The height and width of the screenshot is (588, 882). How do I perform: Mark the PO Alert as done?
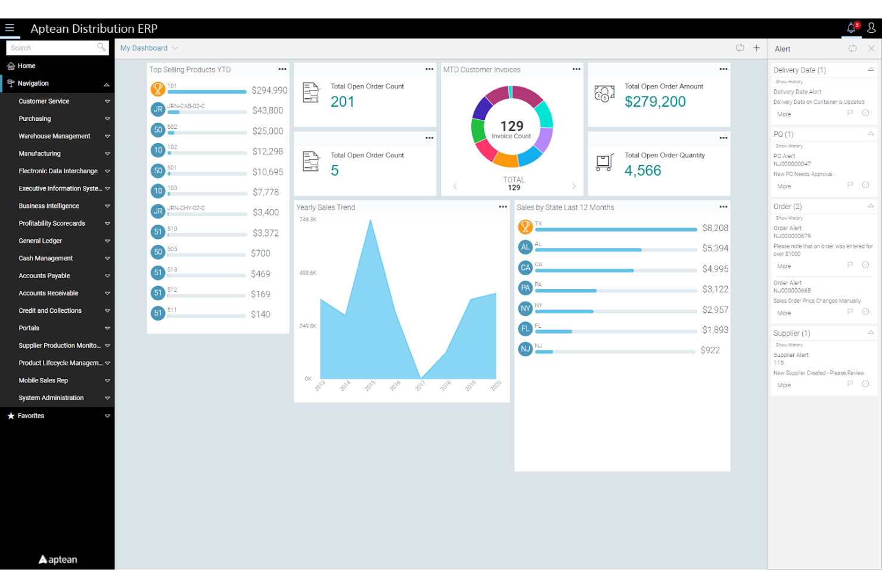[x=866, y=185]
